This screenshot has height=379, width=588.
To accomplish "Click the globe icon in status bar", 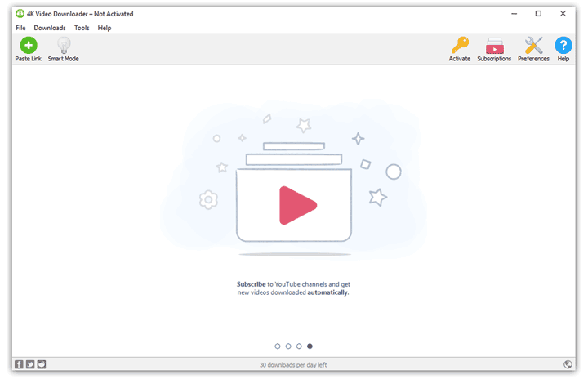I will coord(568,364).
